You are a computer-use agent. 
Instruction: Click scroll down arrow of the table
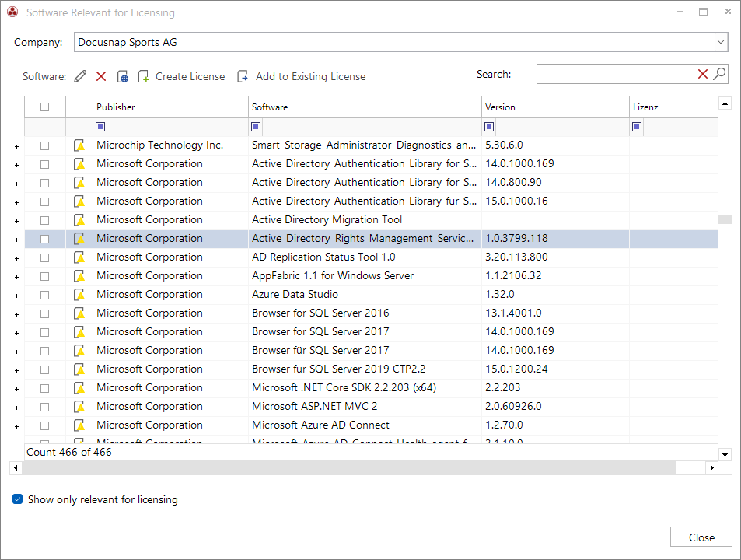tap(725, 455)
